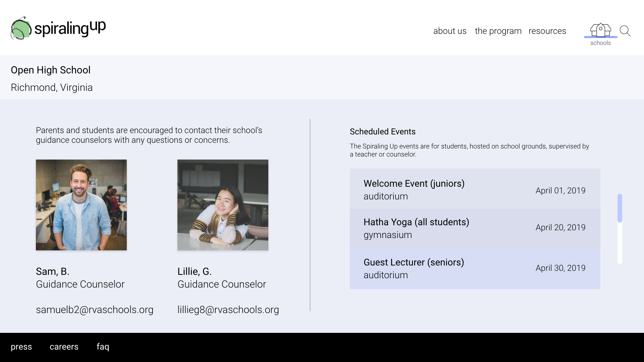
Task: Go to resources in navigation
Action: tap(547, 31)
